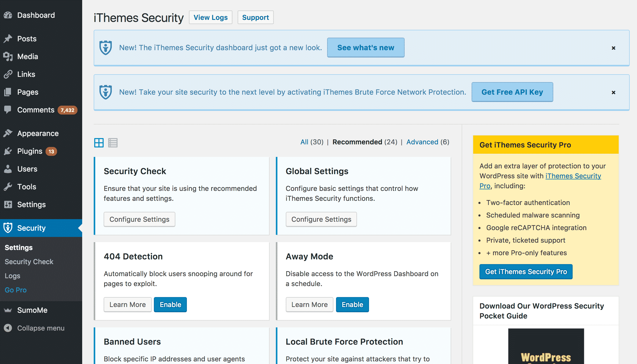Open iThemes Security Pro text link
The image size is (637, 364).
tap(573, 176)
